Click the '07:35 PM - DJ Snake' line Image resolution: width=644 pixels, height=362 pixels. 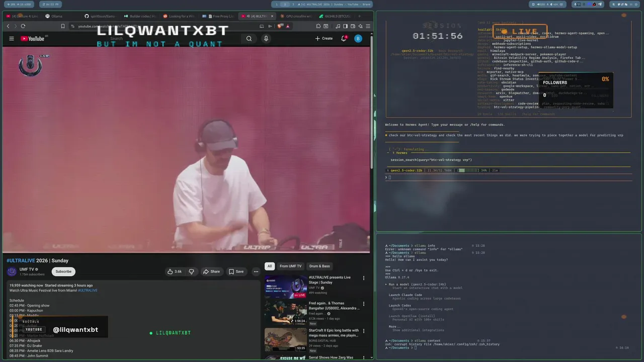coord(26,346)
